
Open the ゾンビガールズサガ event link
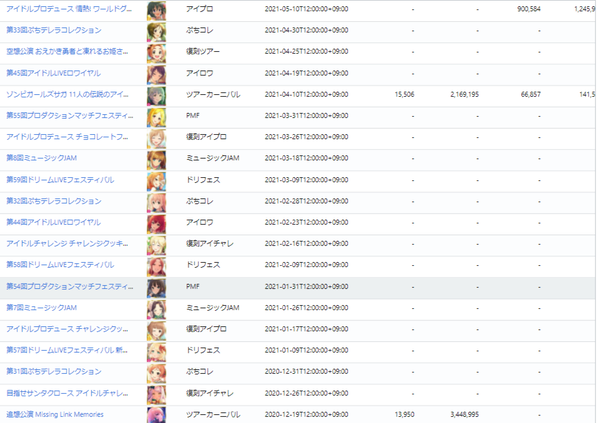tap(67, 94)
